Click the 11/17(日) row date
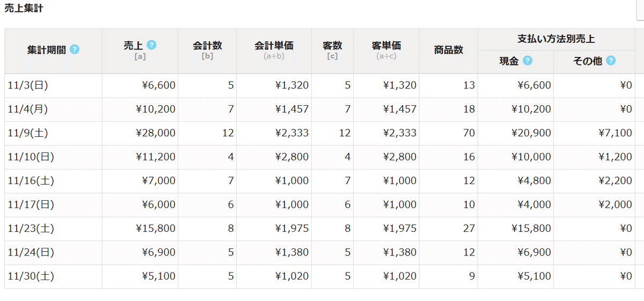The width and height of the screenshot is (644, 301). tap(31, 205)
